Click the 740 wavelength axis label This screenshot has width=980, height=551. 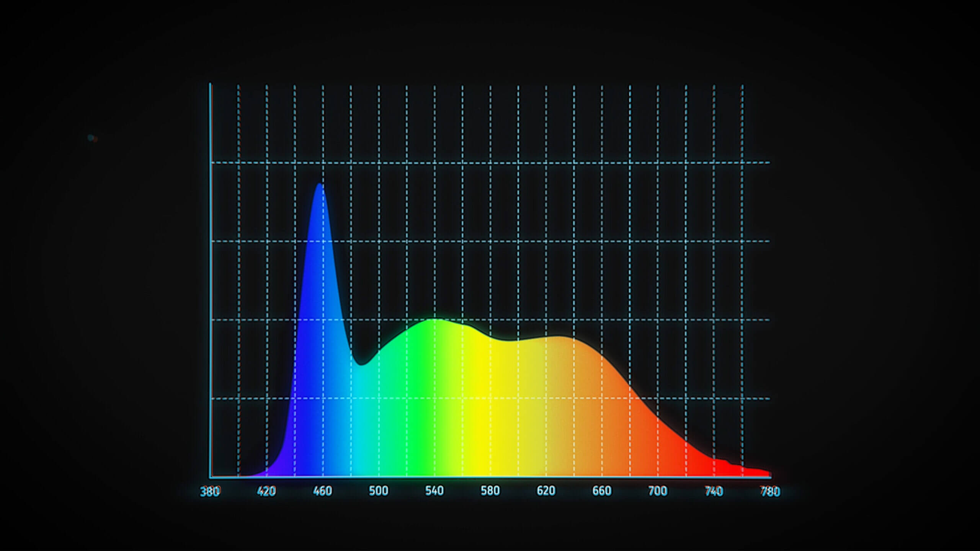(x=714, y=491)
